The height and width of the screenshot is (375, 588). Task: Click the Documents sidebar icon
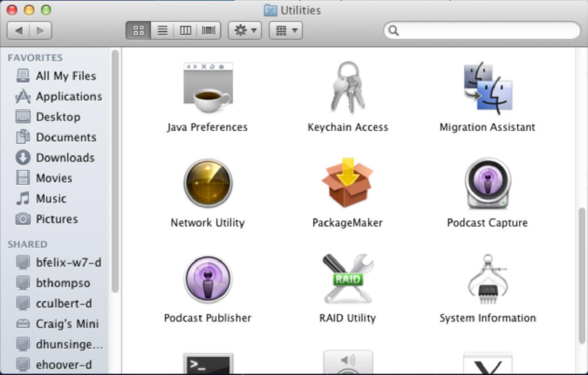tap(23, 137)
